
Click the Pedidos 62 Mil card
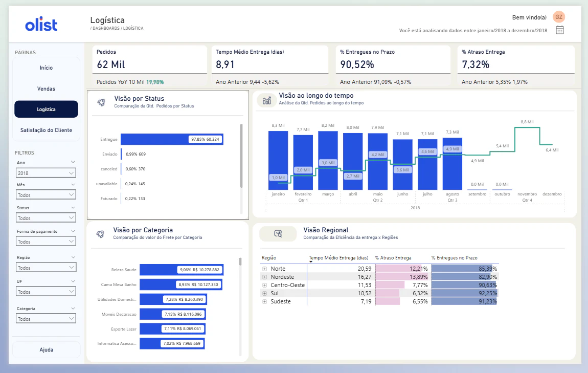click(150, 60)
